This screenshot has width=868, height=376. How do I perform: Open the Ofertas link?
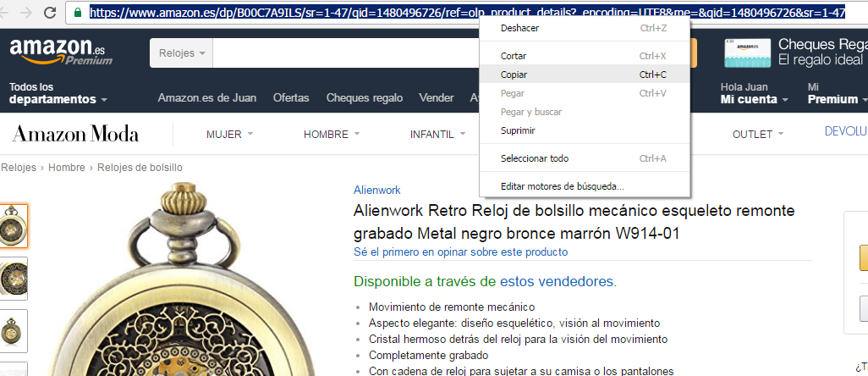click(291, 98)
